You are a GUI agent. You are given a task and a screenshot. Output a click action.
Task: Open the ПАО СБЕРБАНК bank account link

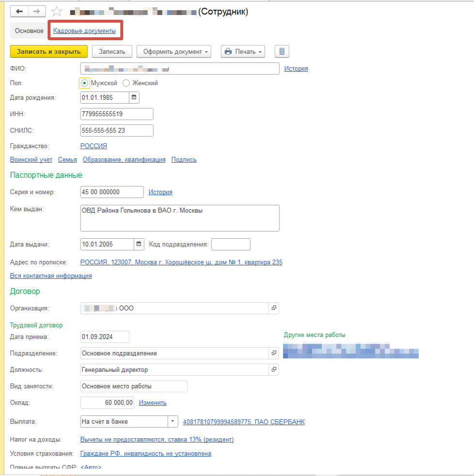click(244, 422)
